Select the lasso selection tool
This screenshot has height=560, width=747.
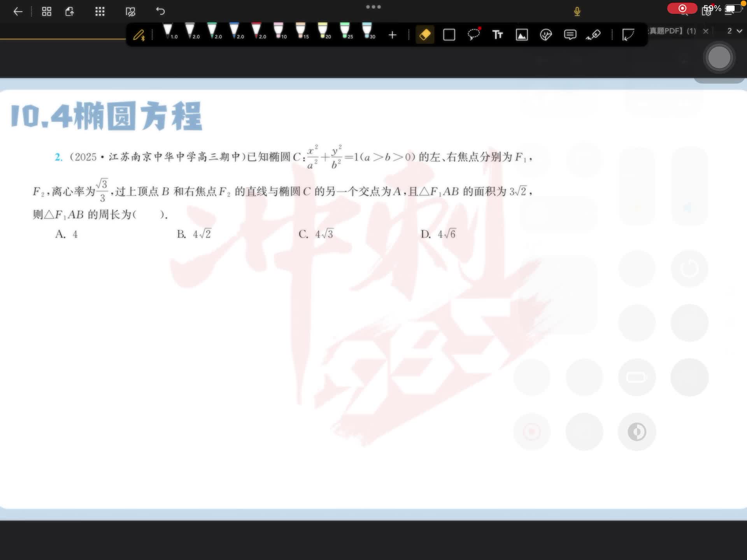click(x=473, y=35)
